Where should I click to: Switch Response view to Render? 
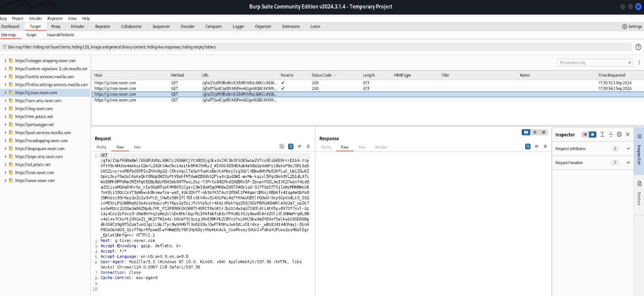(381, 147)
